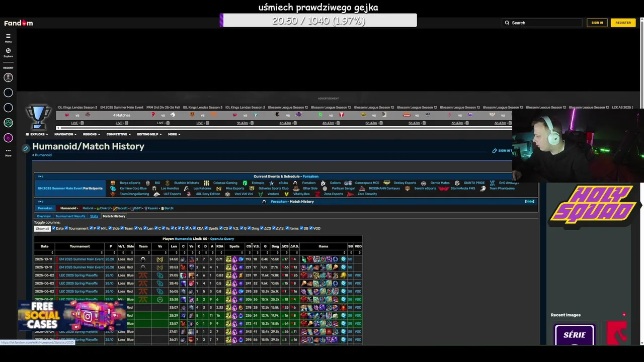
Task: Open the Vitality.Bee team entry
Action: point(301,194)
